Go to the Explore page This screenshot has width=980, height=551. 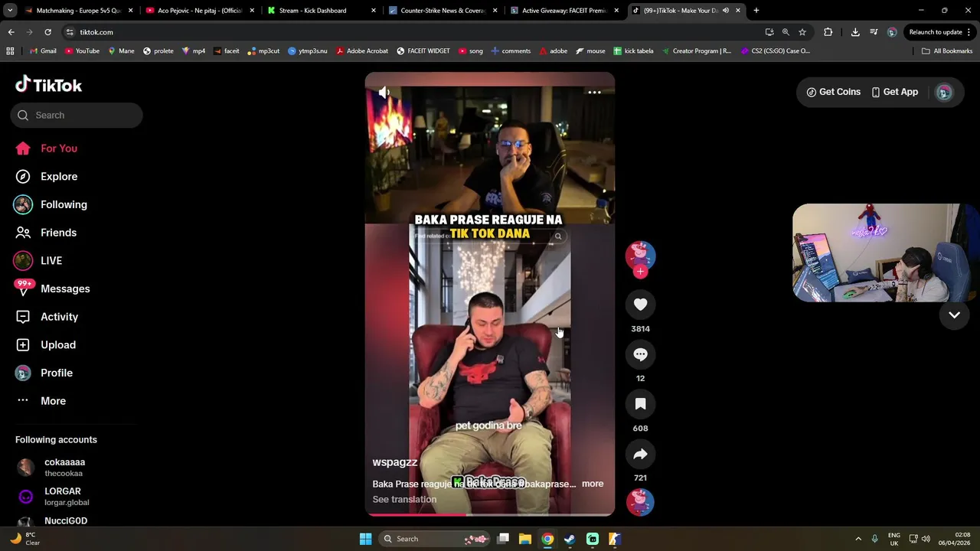click(46, 177)
